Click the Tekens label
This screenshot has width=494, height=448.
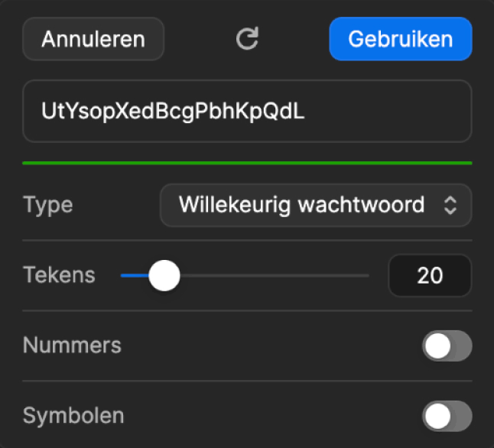click(x=59, y=275)
